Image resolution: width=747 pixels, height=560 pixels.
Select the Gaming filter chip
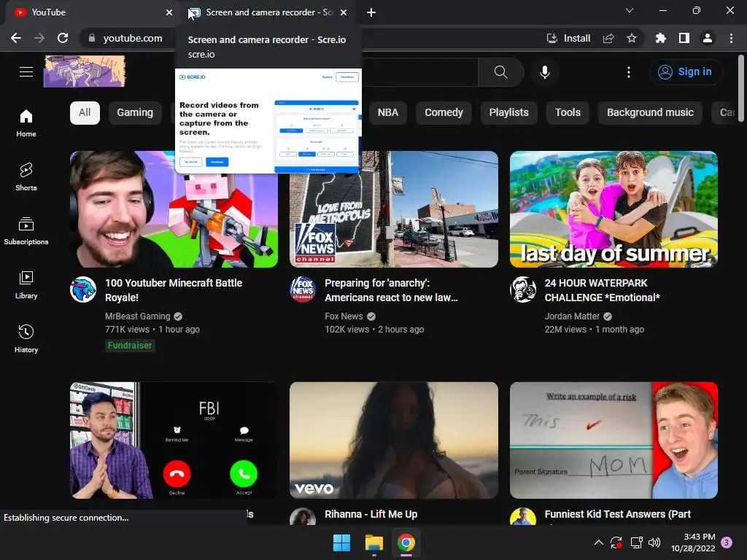point(135,113)
